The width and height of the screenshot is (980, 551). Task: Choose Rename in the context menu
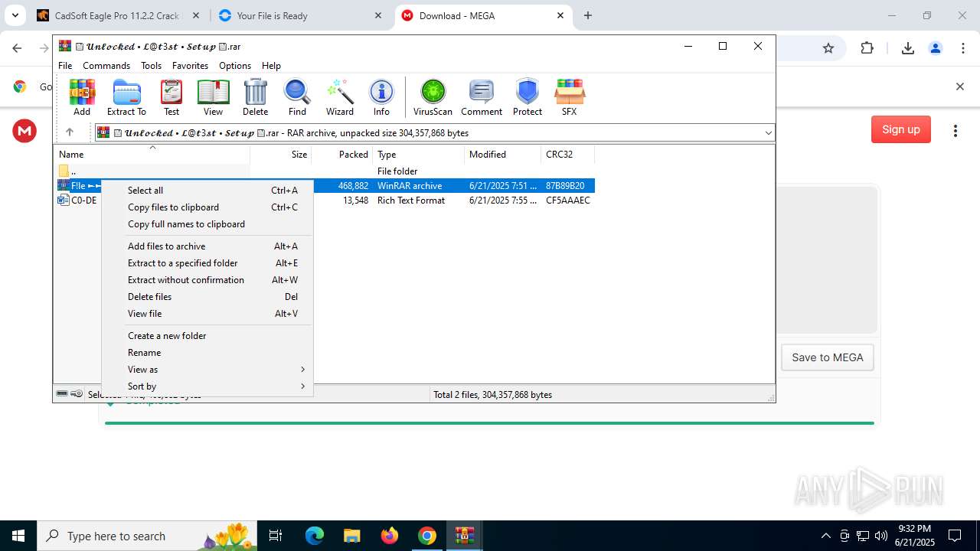tap(207, 353)
